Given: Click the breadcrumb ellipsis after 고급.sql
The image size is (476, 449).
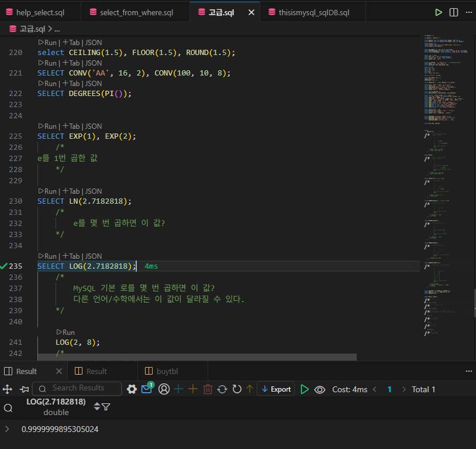Looking at the screenshot, I should coord(57,29).
